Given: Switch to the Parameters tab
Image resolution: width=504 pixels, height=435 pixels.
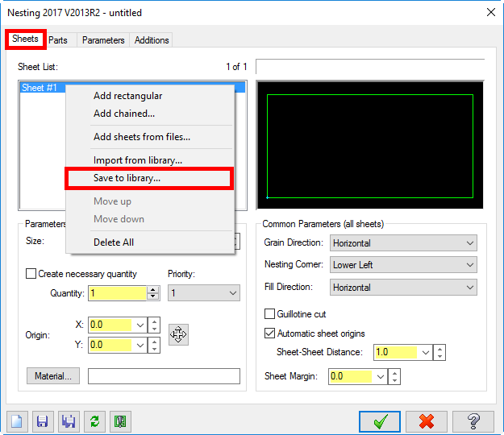Looking at the screenshot, I should point(103,40).
